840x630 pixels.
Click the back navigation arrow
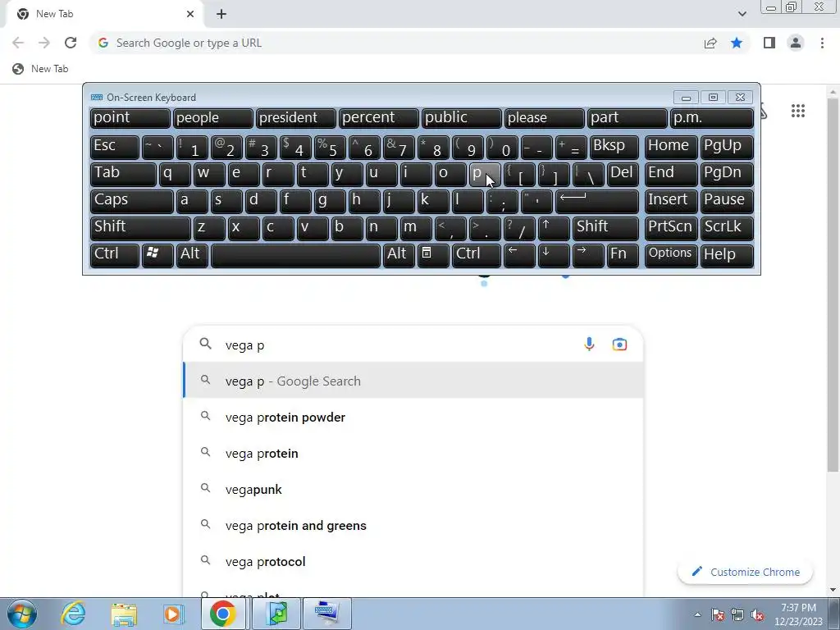[18, 43]
